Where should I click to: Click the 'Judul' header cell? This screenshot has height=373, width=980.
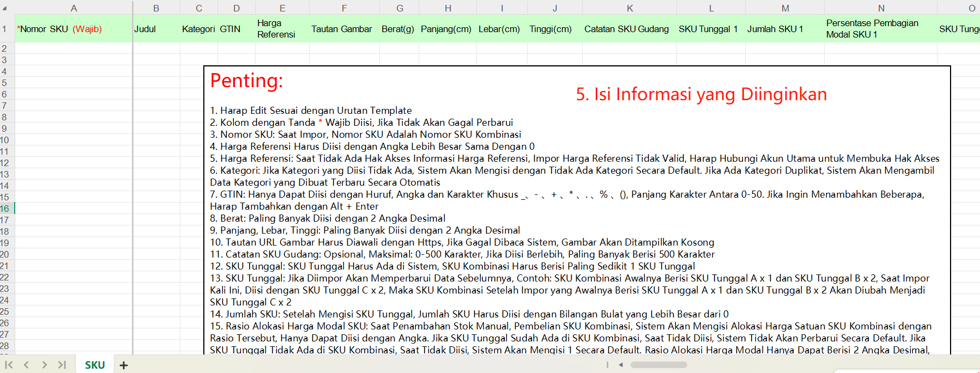coord(156,29)
